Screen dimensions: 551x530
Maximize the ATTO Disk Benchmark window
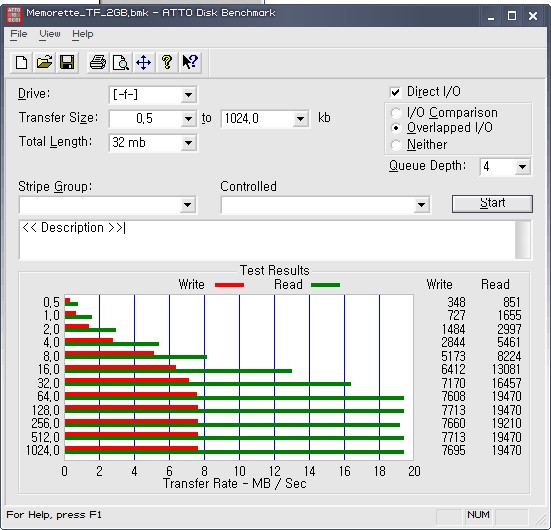point(512,16)
